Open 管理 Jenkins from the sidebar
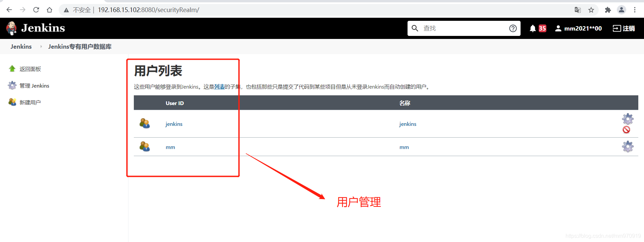644x242 pixels. [34, 86]
